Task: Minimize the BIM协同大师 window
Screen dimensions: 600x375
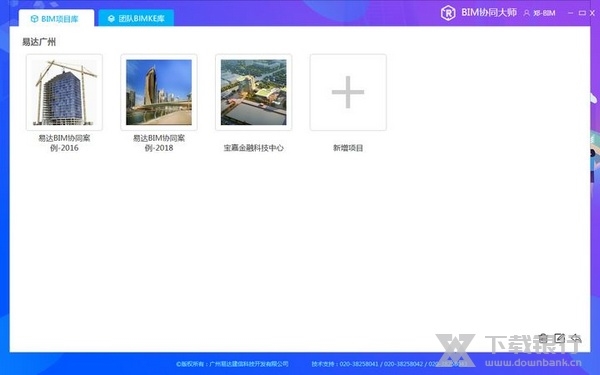Action: click(x=571, y=13)
